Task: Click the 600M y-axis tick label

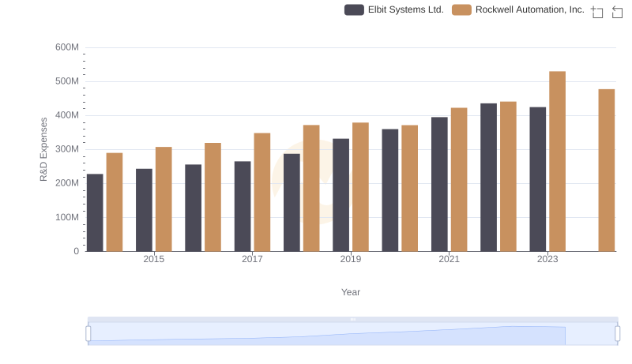Action: (x=67, y=47)
